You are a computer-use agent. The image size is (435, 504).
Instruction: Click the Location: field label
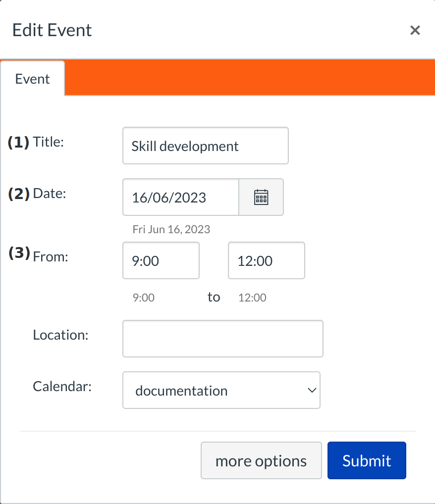(x=60, y=335)
